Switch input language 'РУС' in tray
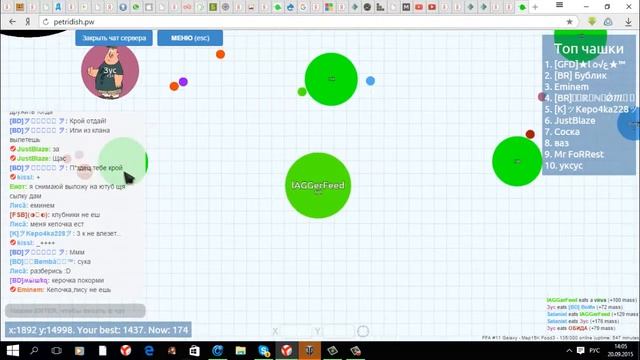 pyautogui.click(x=595, y=351)
